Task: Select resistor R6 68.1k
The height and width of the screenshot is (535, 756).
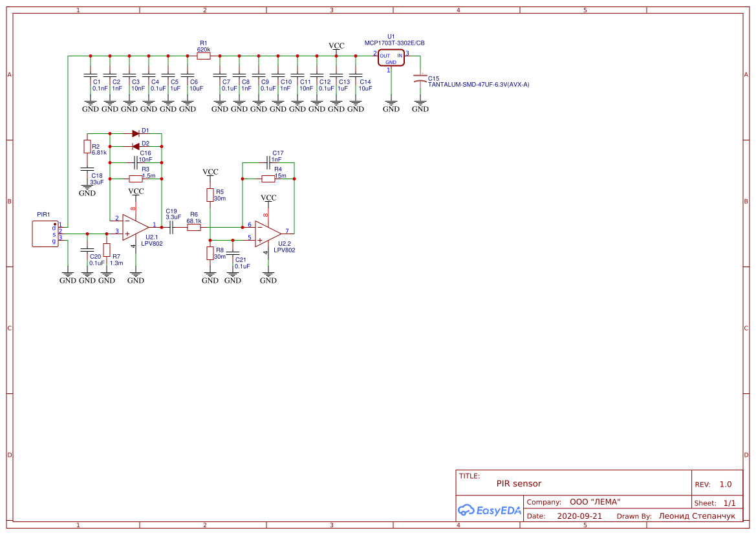Action: (194, 227)
